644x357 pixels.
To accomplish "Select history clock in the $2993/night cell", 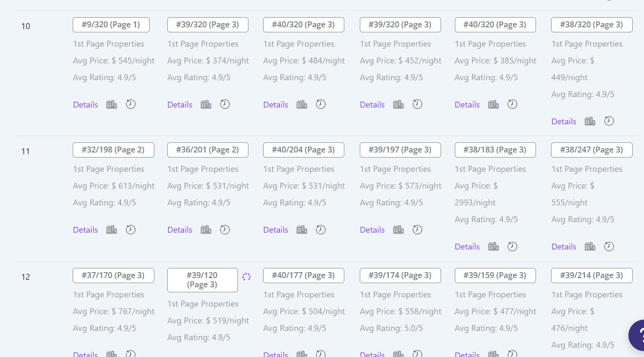I will coord(512,247).
